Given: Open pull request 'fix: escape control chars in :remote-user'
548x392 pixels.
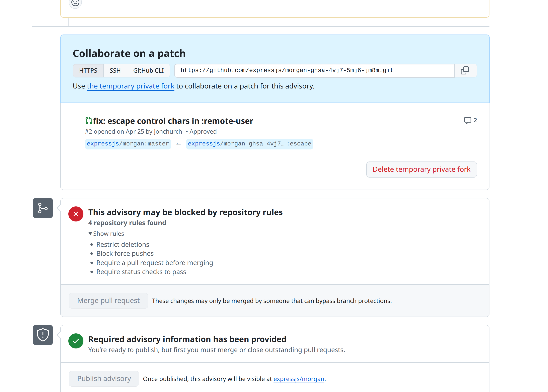Looking at the screenshot, I should tap(173, 121).
